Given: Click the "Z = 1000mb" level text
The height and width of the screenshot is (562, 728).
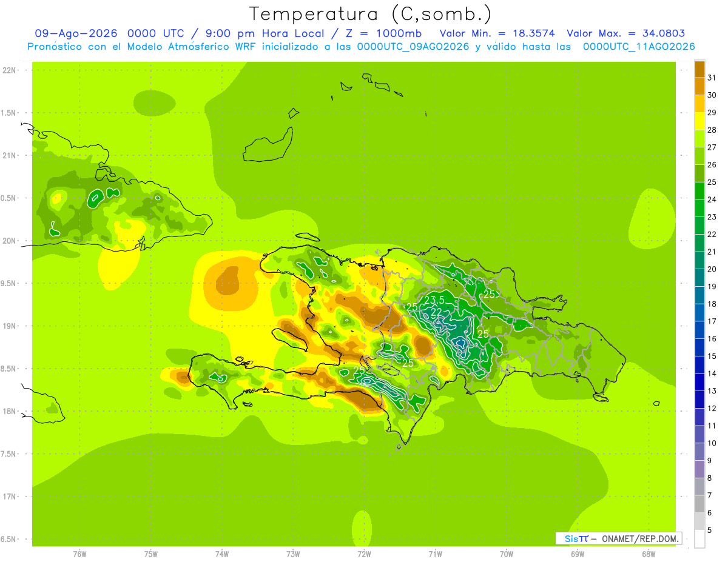Looking at the screenshot, I should [383, 33].
